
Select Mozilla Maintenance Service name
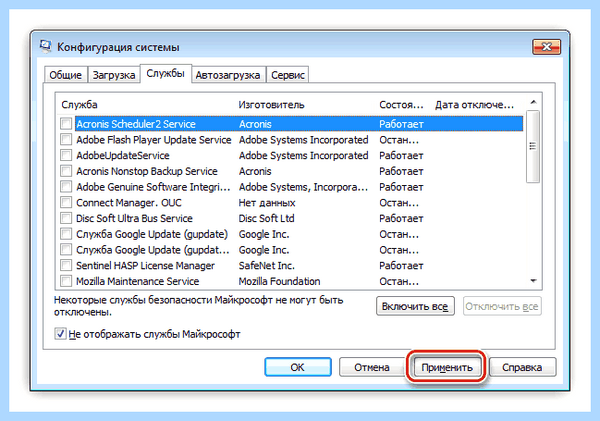point(137,281)
